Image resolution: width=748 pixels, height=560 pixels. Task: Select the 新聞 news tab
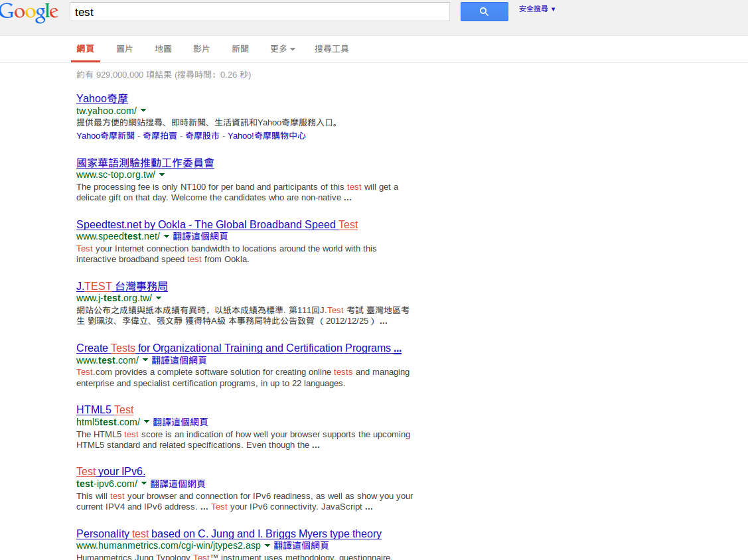click(240, 49)
